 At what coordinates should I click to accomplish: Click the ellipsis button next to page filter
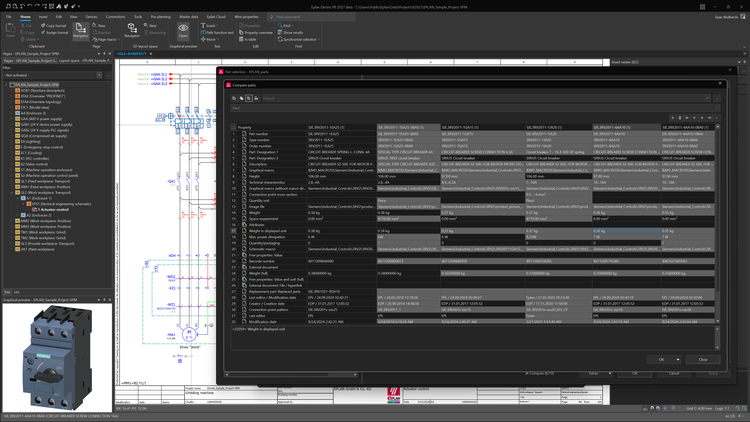click(x=109, y=75)
